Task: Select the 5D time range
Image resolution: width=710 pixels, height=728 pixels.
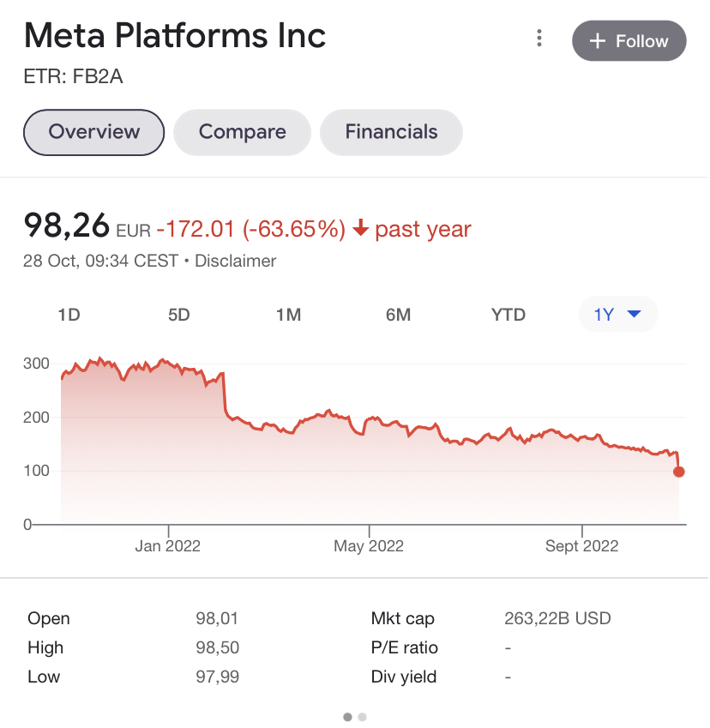Action: (179, 316)
